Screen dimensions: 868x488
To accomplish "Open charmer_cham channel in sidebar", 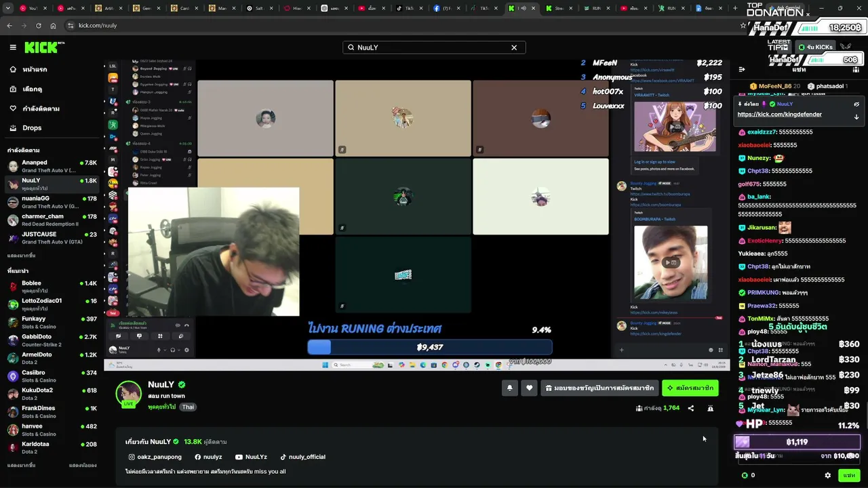I will pos(53,220).
